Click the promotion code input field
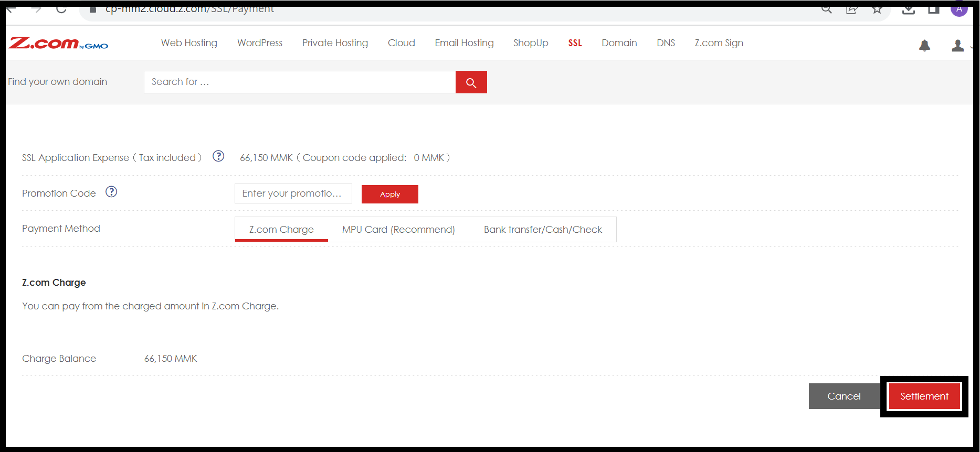This screenshot has width=980, height=452. coord(293,193)
